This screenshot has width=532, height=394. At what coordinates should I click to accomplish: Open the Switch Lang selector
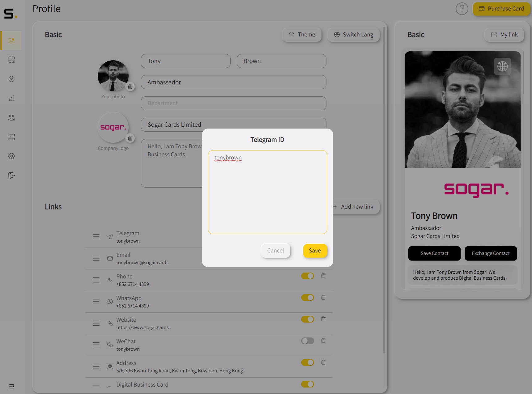pos(354,35)
